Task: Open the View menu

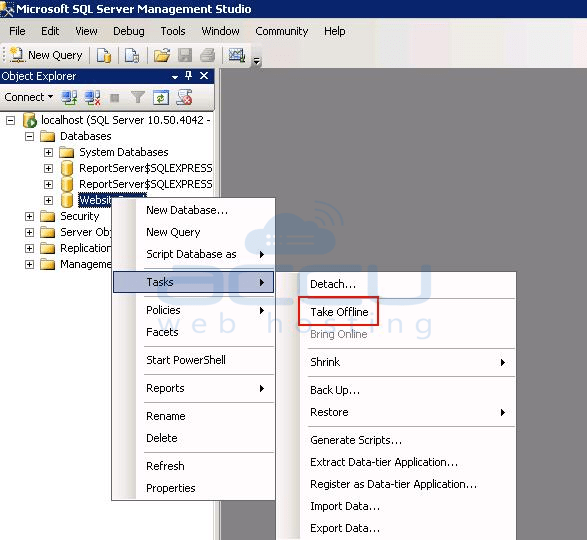Action: tap(86, 31)
